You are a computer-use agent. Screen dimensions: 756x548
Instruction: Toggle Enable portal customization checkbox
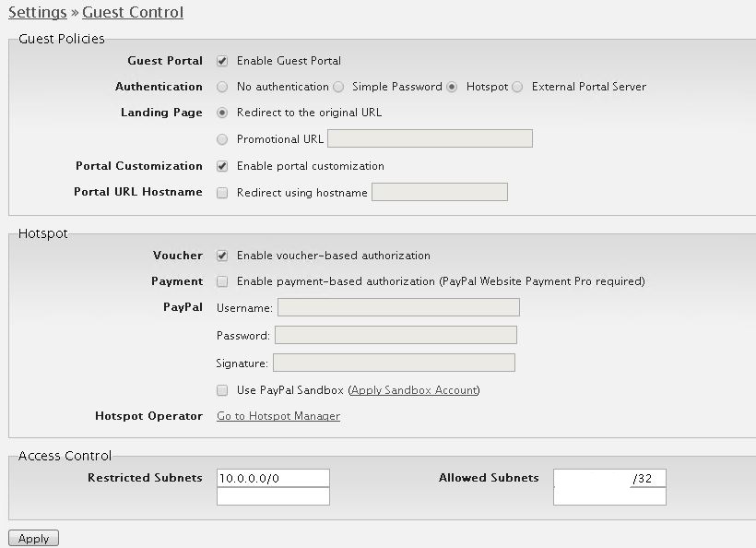click(222, 166)
